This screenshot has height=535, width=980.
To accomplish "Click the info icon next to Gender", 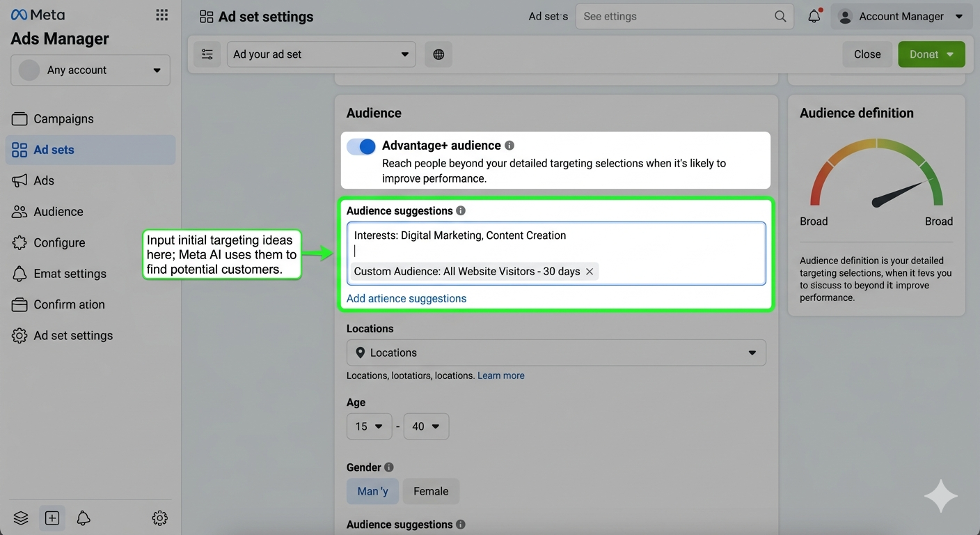I will tap(389, 467).
